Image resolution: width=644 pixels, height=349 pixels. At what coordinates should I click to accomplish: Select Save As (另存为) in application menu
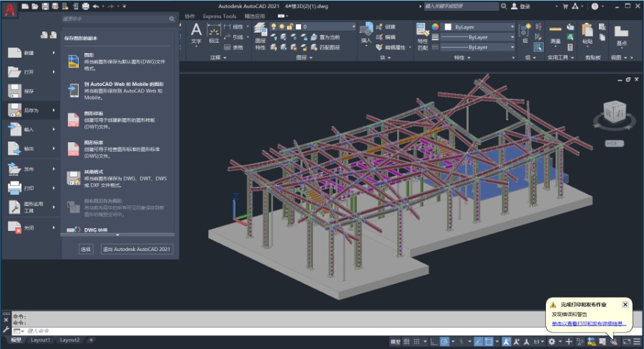(31, 110)
